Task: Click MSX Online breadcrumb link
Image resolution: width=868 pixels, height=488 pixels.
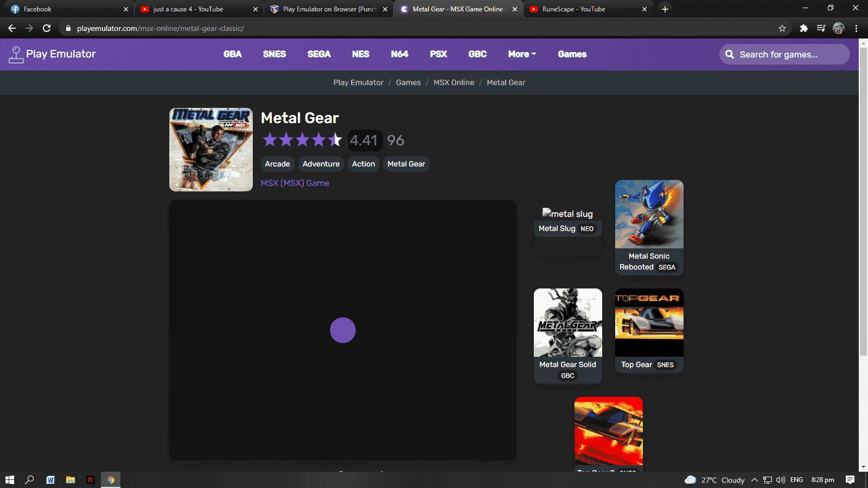Action: tap(454, 82)
